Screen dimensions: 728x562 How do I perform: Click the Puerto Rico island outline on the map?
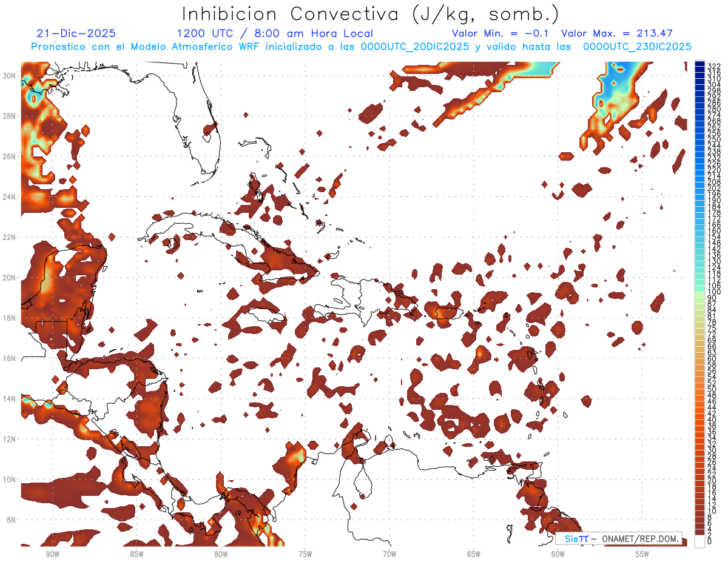[x=448, y=313]
